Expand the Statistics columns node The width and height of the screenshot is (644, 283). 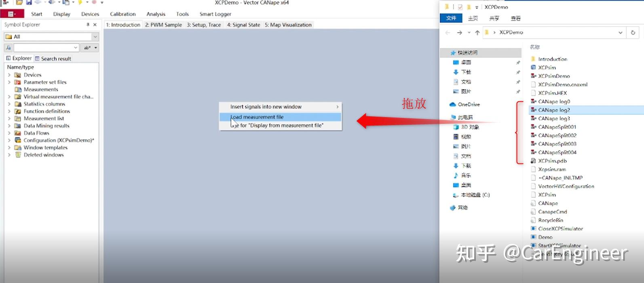[9, 104]
